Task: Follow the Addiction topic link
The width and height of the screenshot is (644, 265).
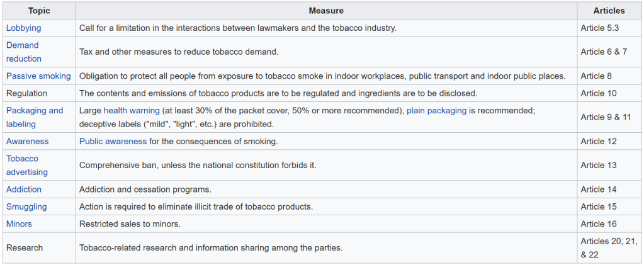Action: point(24,189)
